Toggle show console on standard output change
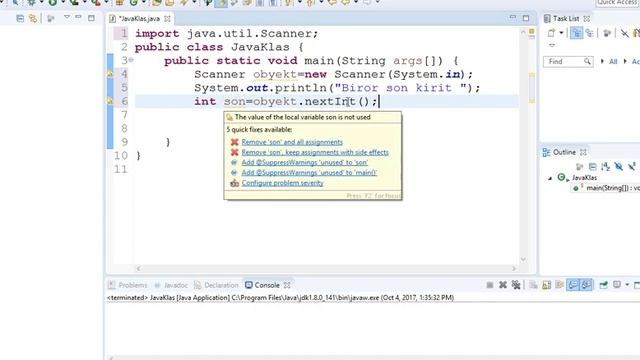The image size is (640, 360). (573, 285)
